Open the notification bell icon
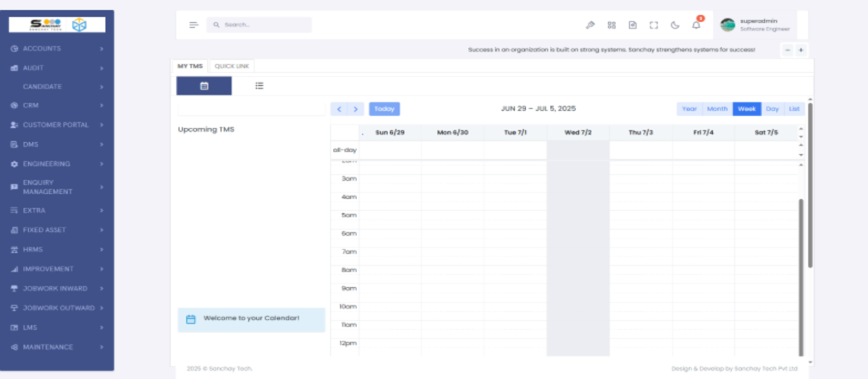868x379 pixels. [x=696, y=25]
